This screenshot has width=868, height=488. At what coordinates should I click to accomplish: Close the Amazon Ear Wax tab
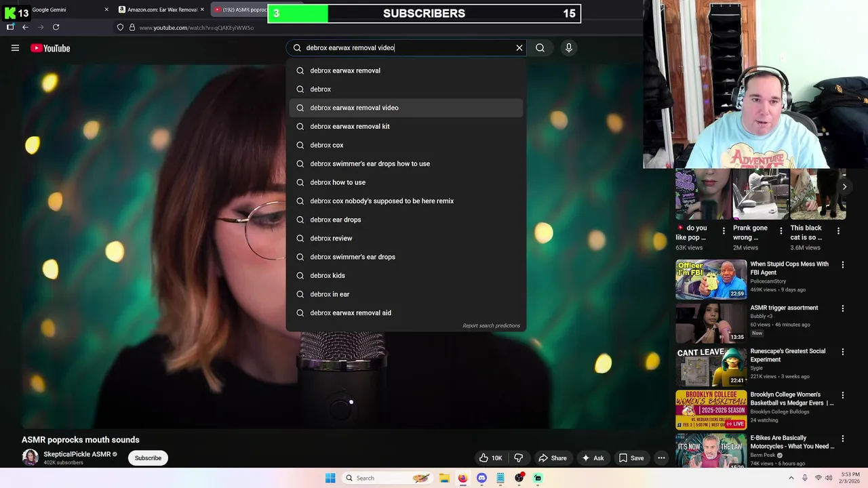tap(202, 9)
